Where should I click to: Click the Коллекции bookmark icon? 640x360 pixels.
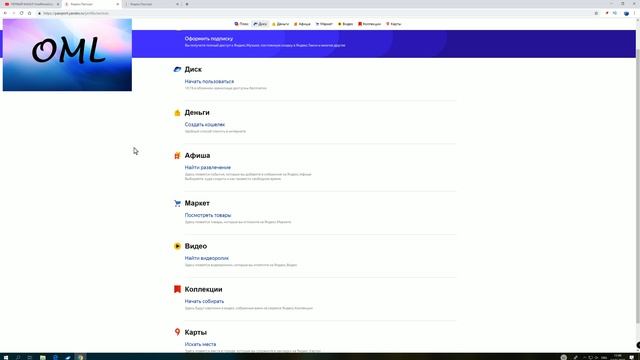click(x=177, y=289)
